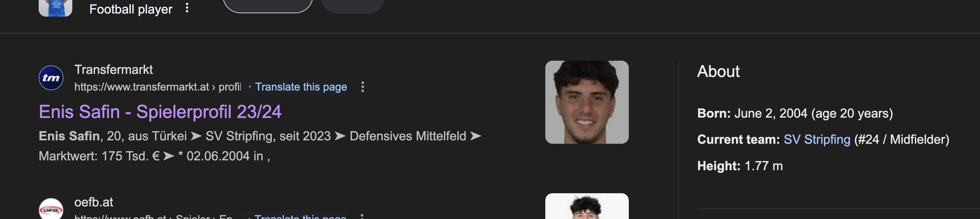Open the three-dot menu beside Football player

click(x=187, y=8)
